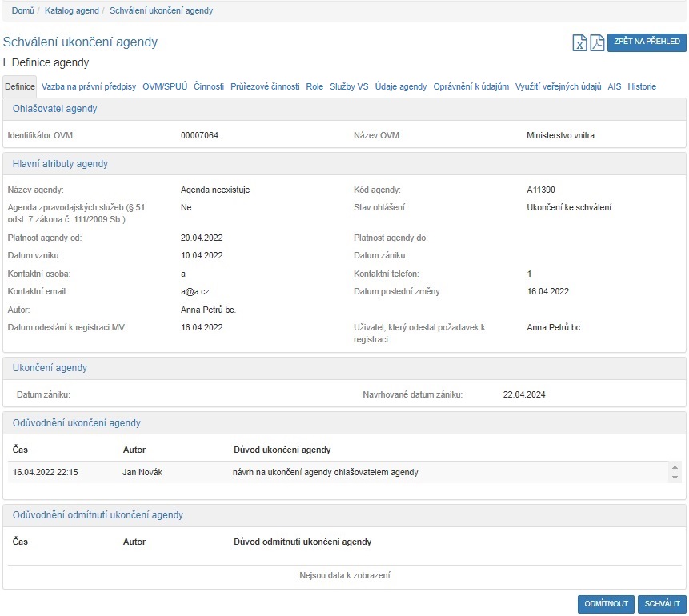This screenshot has width=689, height=616.
Task: Select the Definice tab
Action: click(x=20, y=86)
